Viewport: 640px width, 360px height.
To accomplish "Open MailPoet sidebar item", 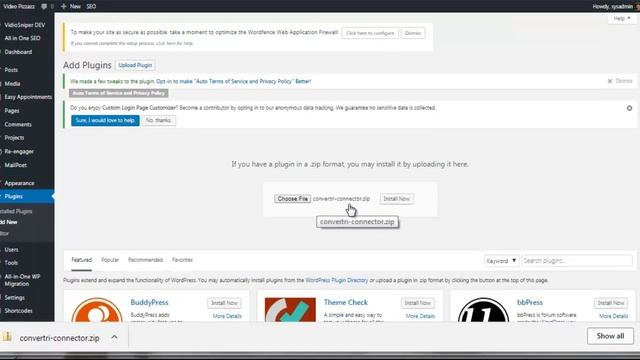I will [16, 165].
